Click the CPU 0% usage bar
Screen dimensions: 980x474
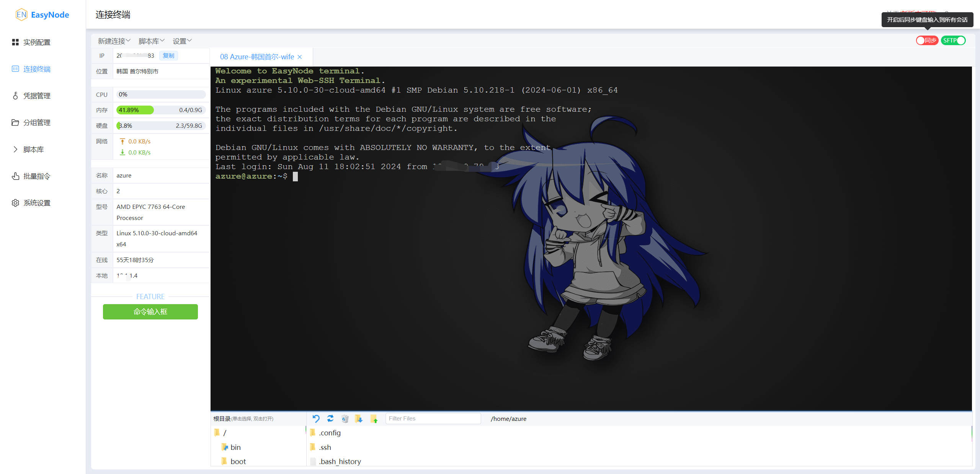[x=161, y=94]
